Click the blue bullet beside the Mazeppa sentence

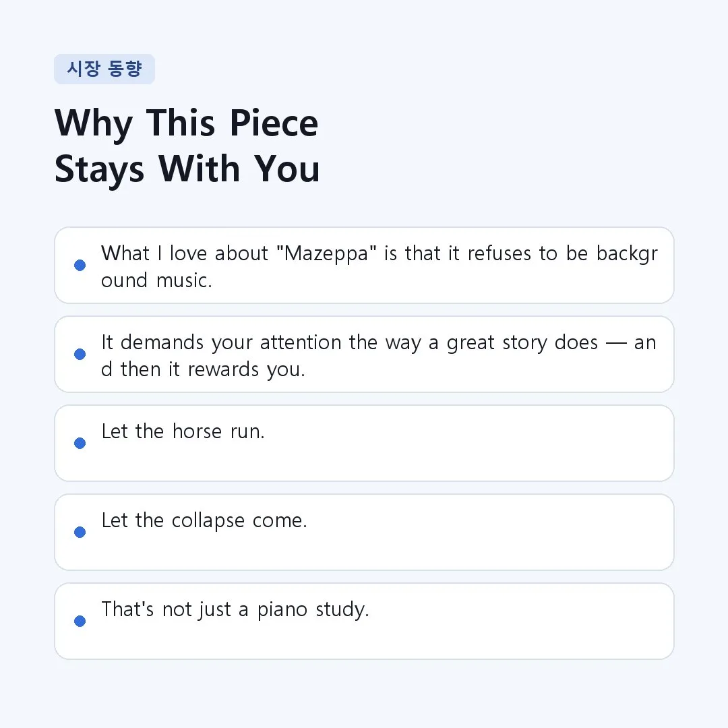pyautogui.click(x=80, y=265)
